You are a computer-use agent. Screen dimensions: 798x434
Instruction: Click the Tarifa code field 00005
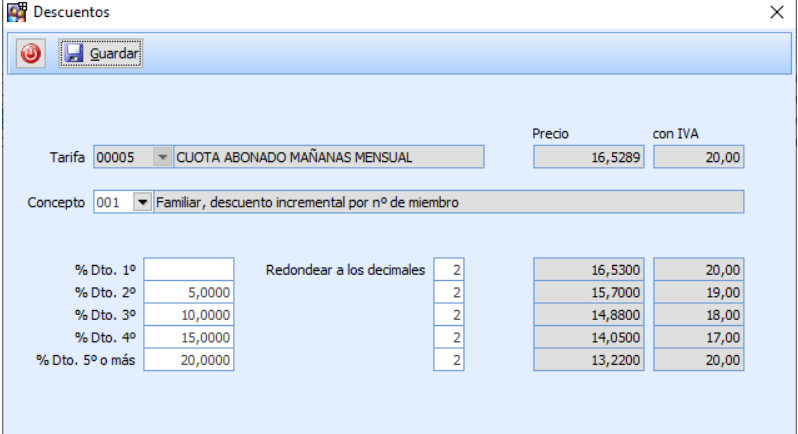tap(121, 157)
